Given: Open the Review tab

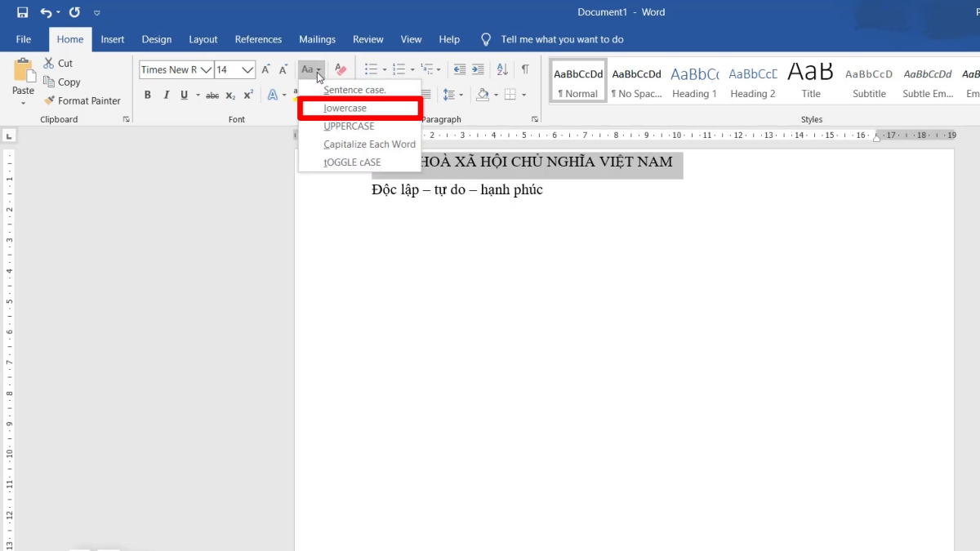Looking at the screenshot, I should coord(368,39).
